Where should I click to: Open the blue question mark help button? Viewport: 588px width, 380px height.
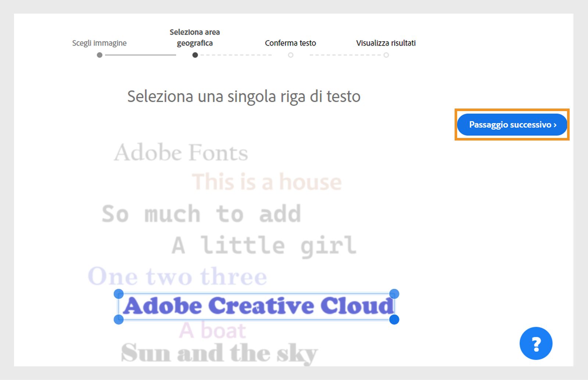click(x=536, y=343)
